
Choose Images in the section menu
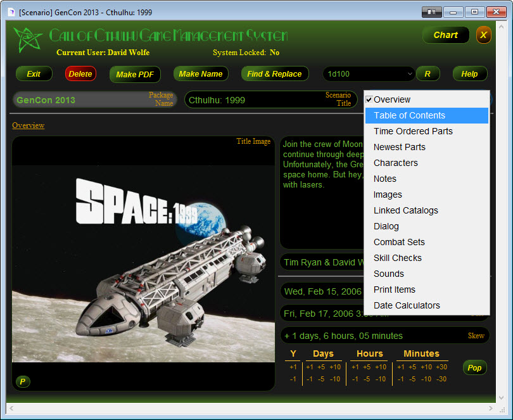pyautogui.click(x=427, y=194)
